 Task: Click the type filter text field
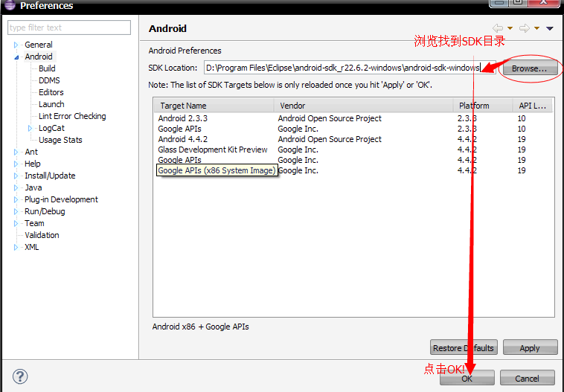pyautogui.click(x=69, y=28)
